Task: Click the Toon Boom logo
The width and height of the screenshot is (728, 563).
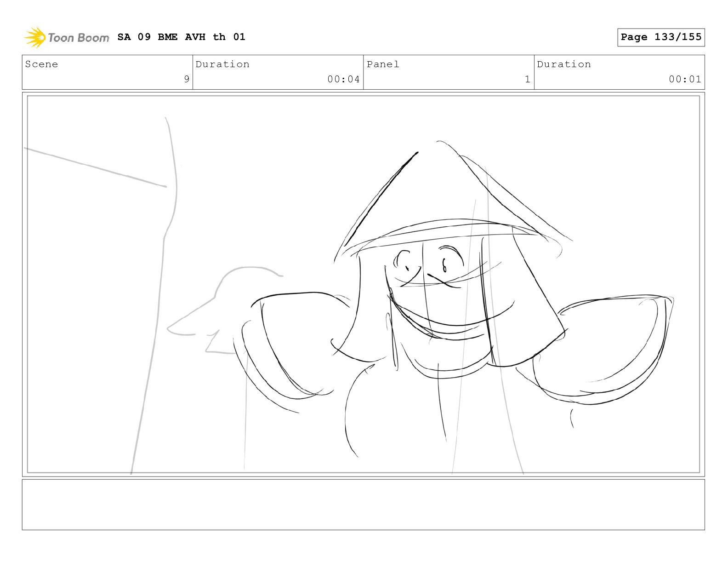Action: coord(67,37)
